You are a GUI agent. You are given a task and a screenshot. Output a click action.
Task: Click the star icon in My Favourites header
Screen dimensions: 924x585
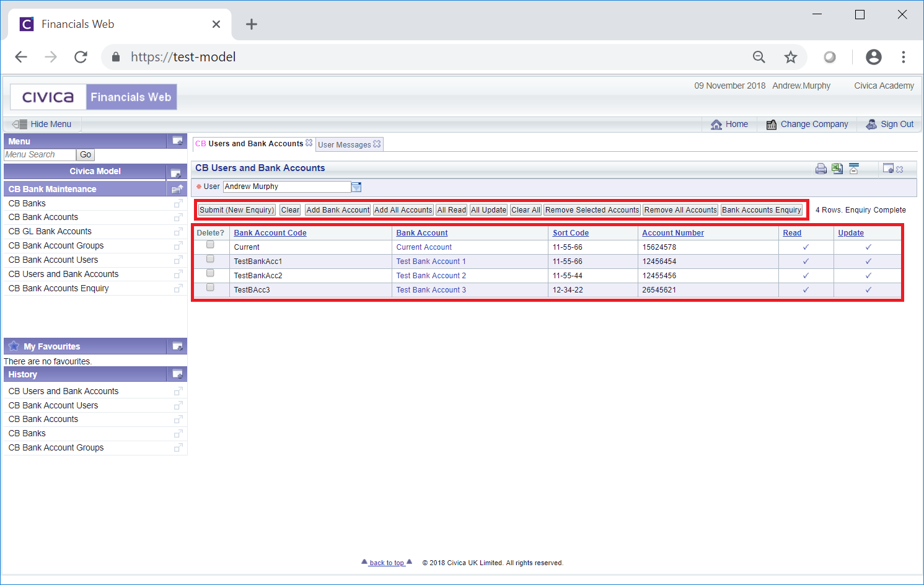tap(14, 346)
